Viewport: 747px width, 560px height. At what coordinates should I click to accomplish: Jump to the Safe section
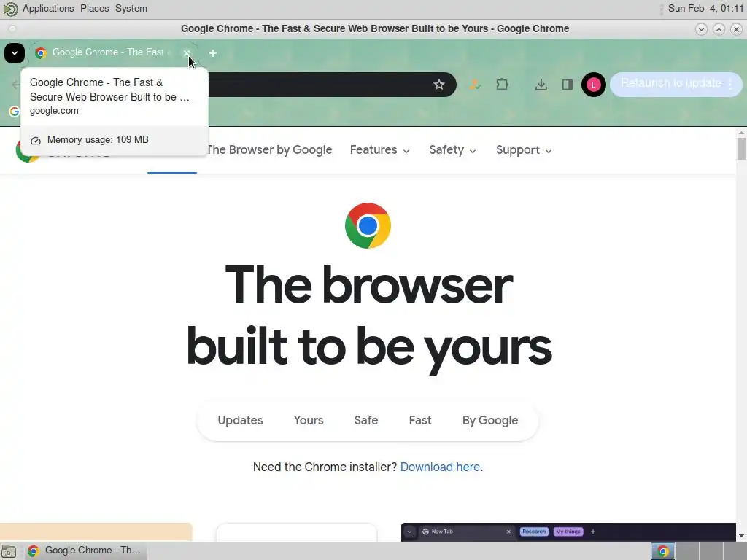(x=366, y=421)
